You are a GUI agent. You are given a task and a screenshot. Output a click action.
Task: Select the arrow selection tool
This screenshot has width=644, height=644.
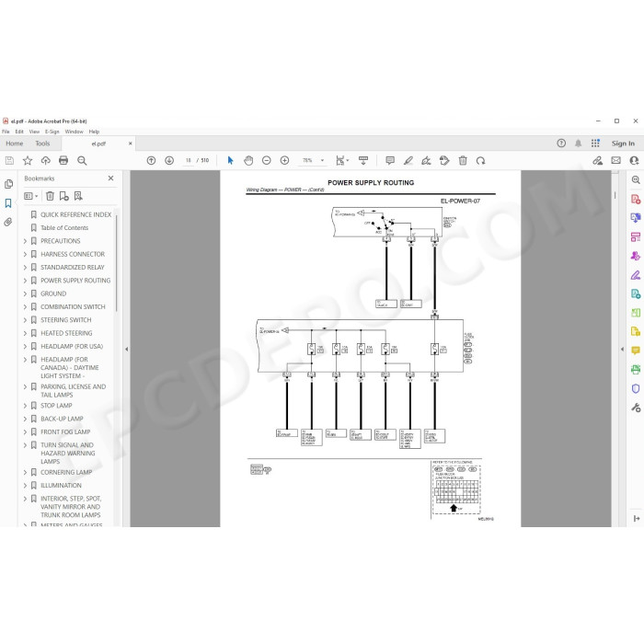[x=230, y=161]
